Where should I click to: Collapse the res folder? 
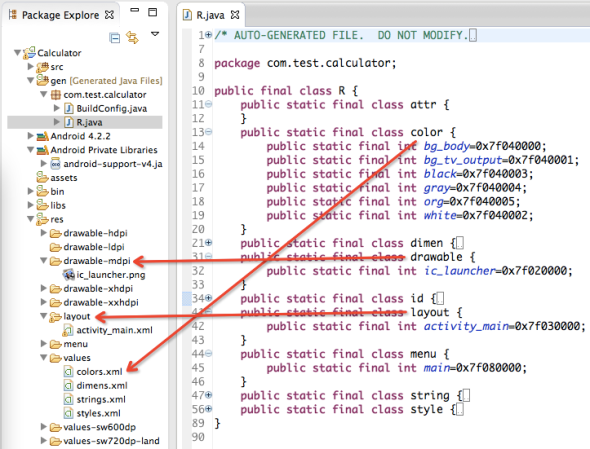pyautogui.click(x=31, y=219)
